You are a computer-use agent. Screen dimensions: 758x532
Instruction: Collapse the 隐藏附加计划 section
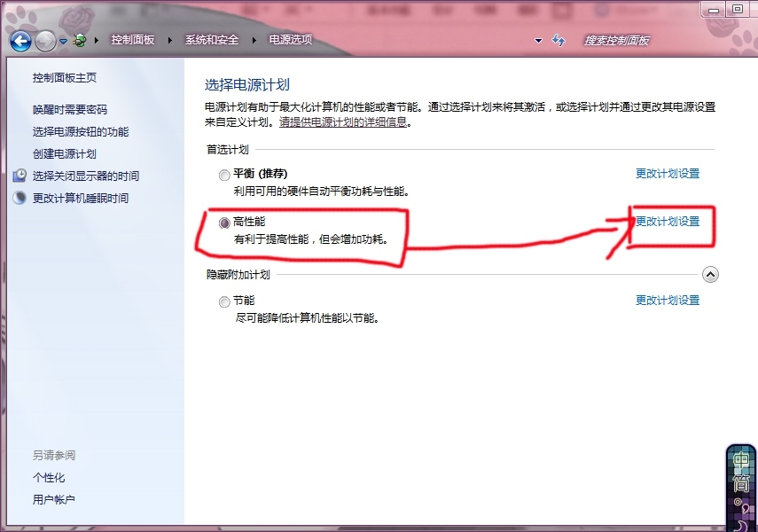pyautogui.click(x=710, y=275)
